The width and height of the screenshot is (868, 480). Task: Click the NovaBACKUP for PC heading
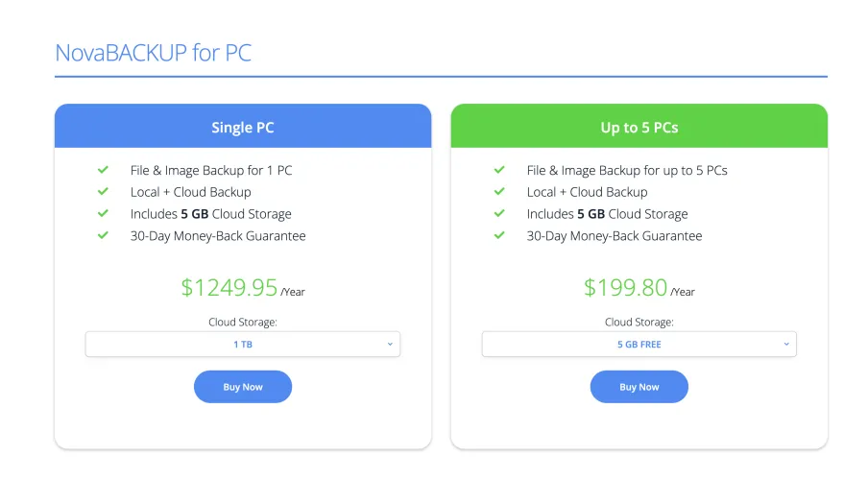tap(154, 53)
